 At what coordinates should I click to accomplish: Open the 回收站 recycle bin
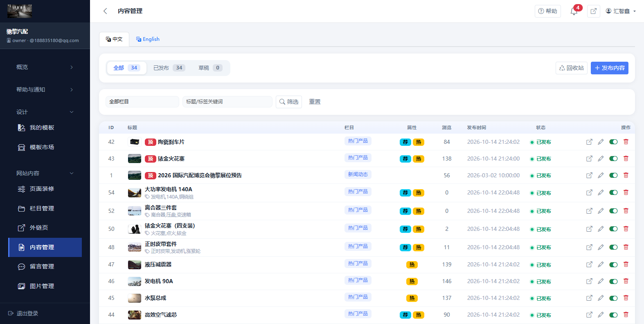(572, 68)
